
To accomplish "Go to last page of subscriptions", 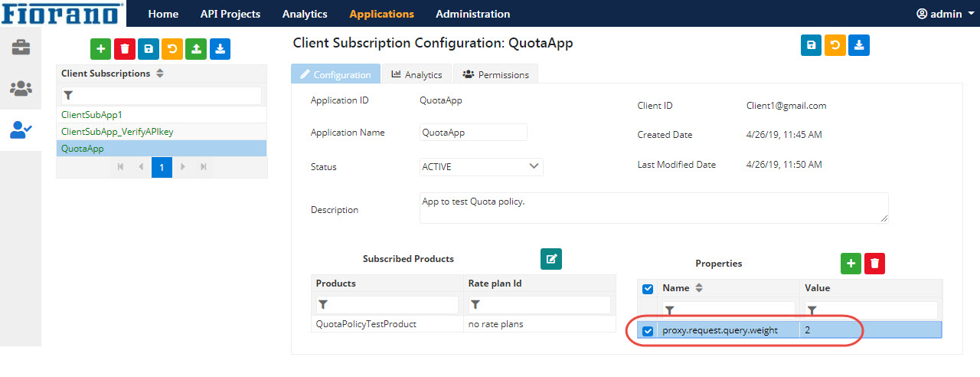I will click(x=203, y=166).
